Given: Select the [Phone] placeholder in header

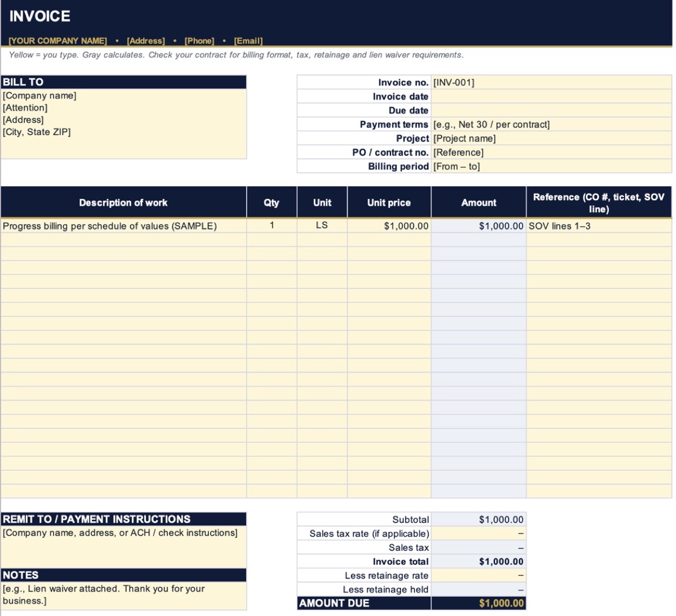Looking at the screenshot, I should tap(199, 41).
